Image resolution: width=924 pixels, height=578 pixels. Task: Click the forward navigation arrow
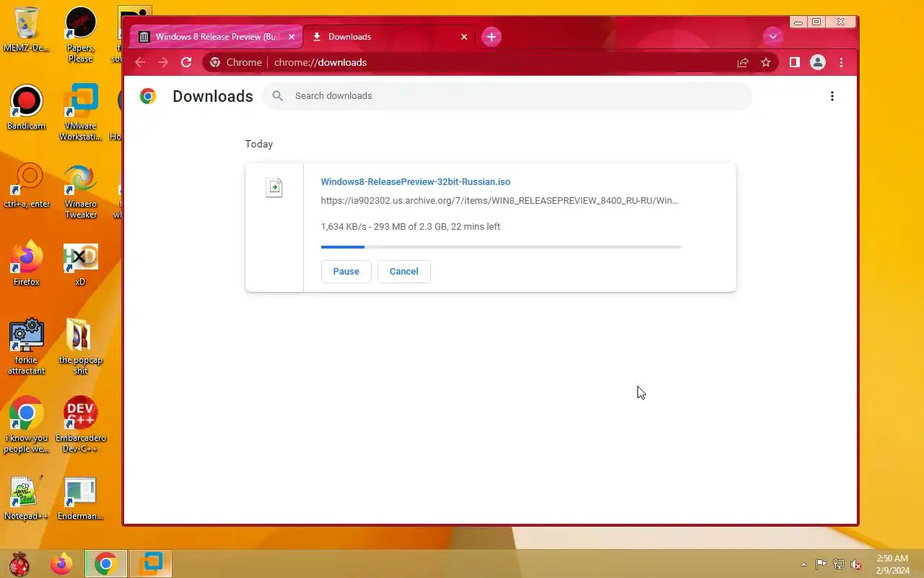tap(163, 62)
